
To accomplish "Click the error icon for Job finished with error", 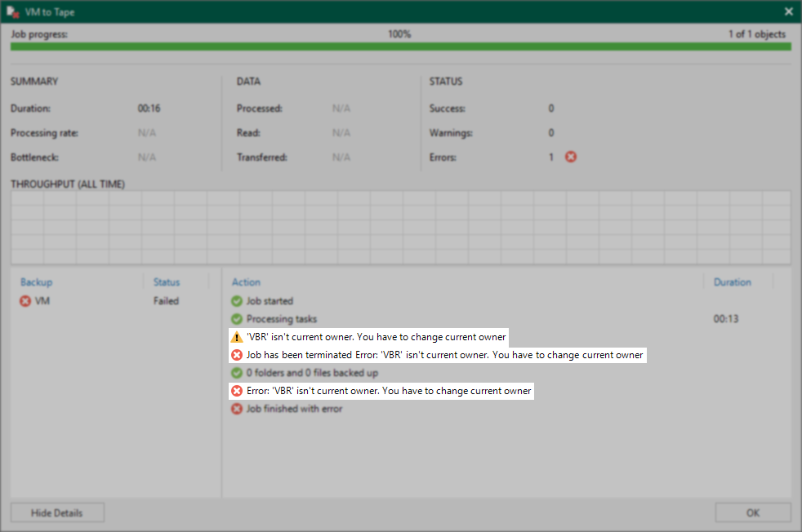I will [x=237, y=409].
